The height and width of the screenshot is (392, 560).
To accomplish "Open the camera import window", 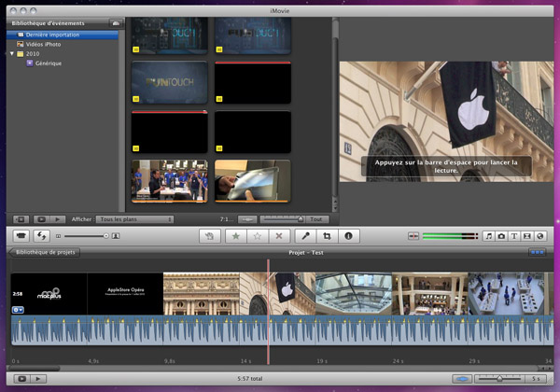I will [x=21, y=236].
